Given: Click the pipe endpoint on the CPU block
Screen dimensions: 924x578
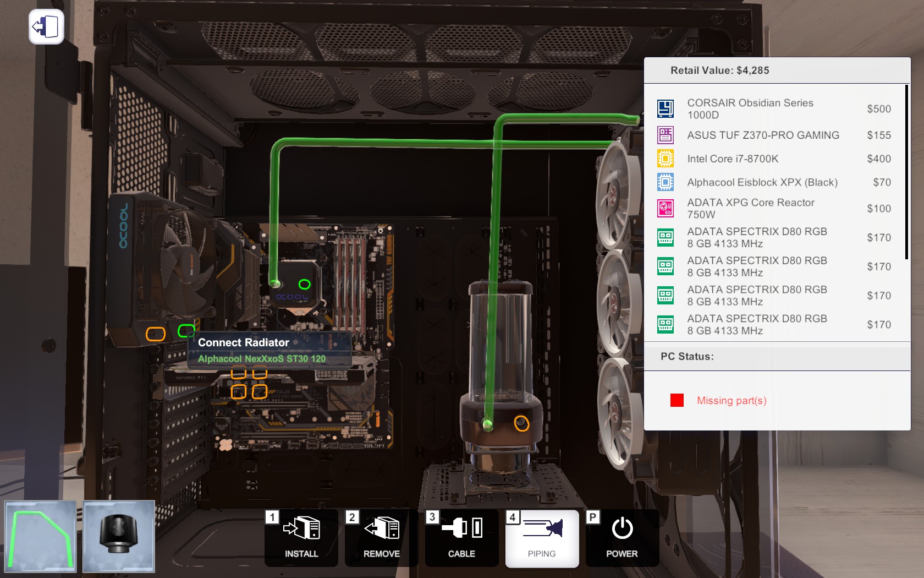Looking at the screenshot, I should click(x=275, y=283).
